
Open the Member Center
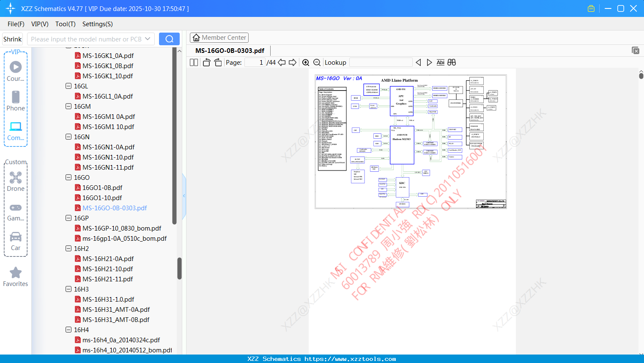(219, 38)
